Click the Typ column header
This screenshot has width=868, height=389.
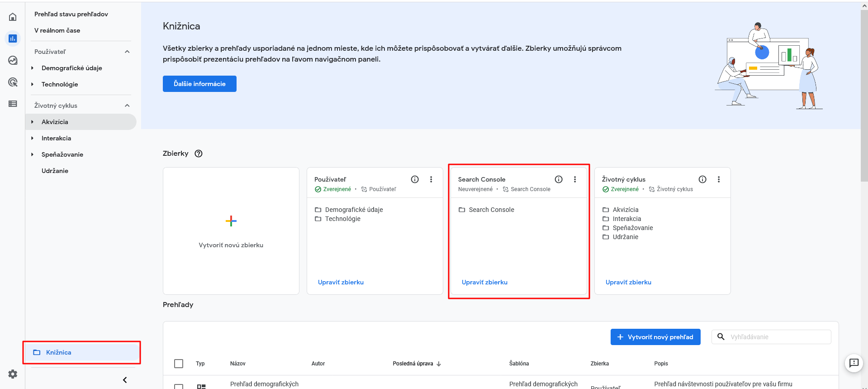[x=200, y=364]
